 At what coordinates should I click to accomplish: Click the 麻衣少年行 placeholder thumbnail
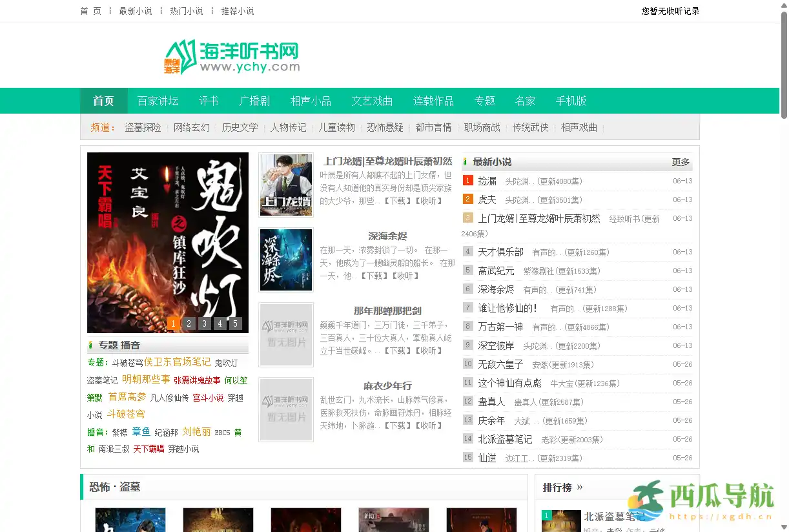click(x=285, y=410)
